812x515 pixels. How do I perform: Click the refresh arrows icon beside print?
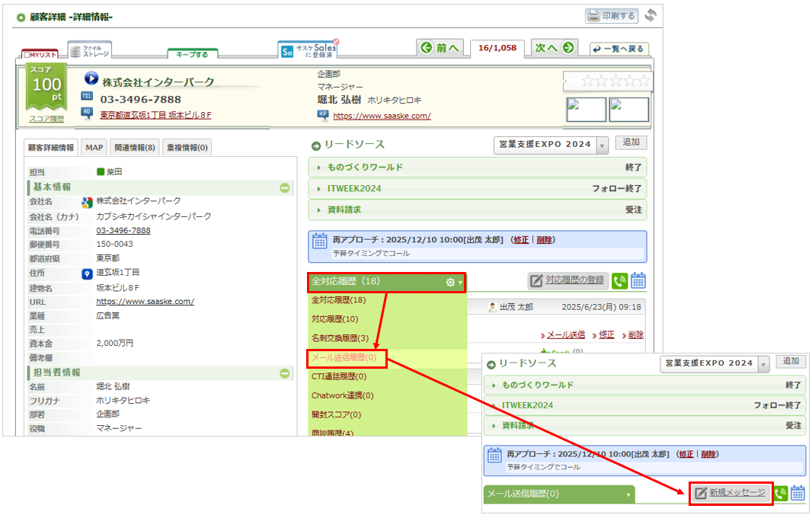(651, 15)
